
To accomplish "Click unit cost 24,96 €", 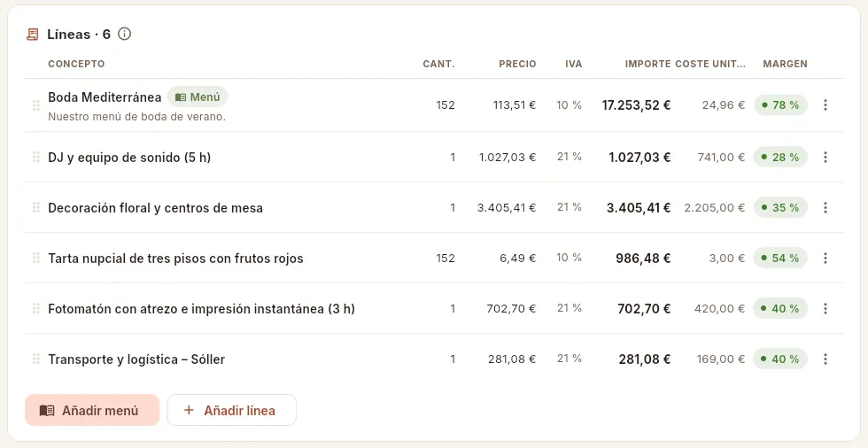I will tap(724, 105).
